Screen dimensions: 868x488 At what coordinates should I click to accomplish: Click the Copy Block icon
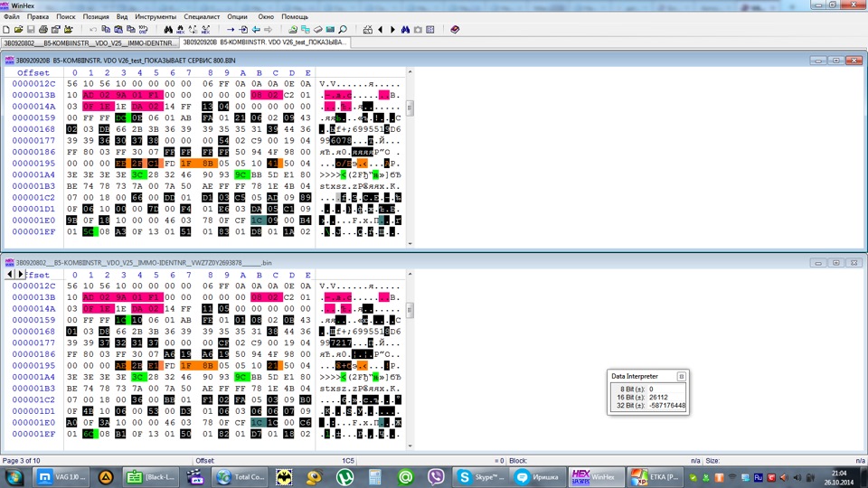[x=106, y=29]
